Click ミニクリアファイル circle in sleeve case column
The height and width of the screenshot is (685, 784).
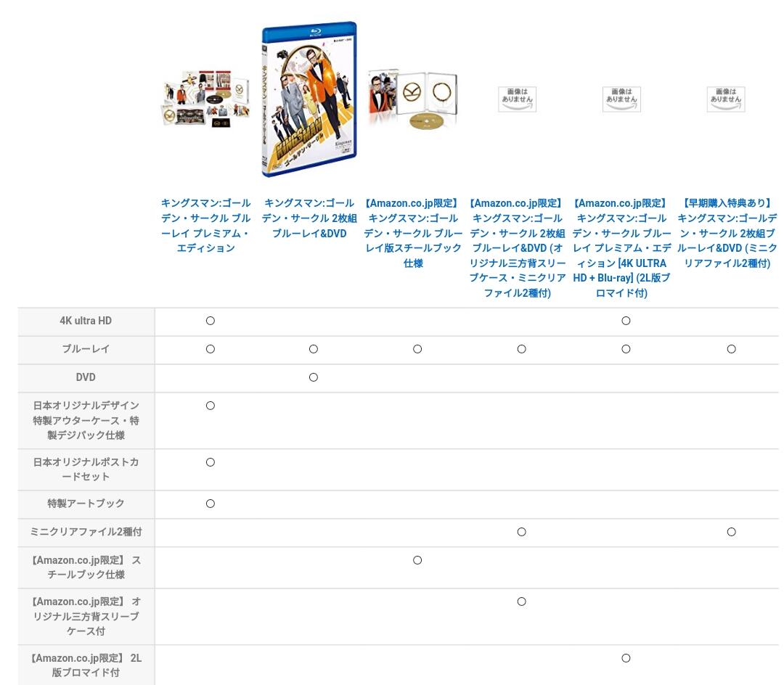(x=521, y=532)
